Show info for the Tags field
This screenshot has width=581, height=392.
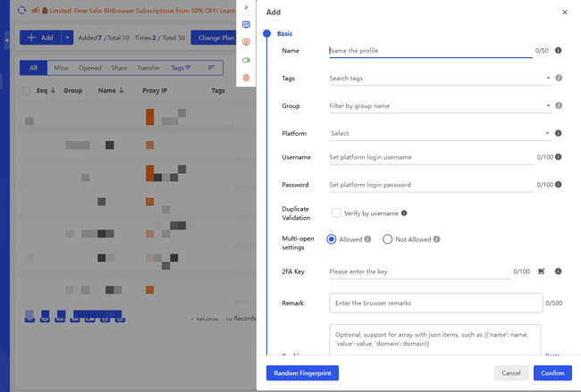click(559, 78)
